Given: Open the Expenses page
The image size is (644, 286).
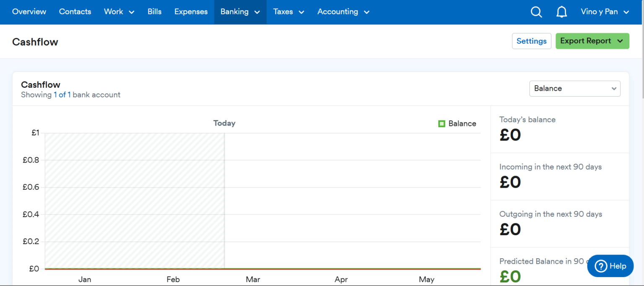Looking at the screenshot, I should [x=191, y=12].
